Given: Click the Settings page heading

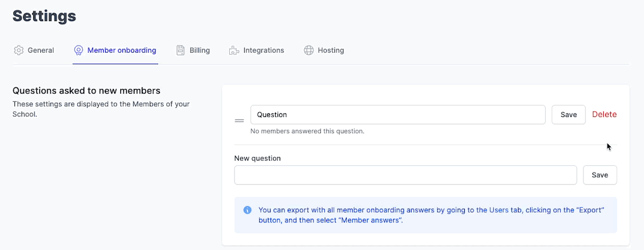Looking at the screenshot, I should [x=44, y=16].
